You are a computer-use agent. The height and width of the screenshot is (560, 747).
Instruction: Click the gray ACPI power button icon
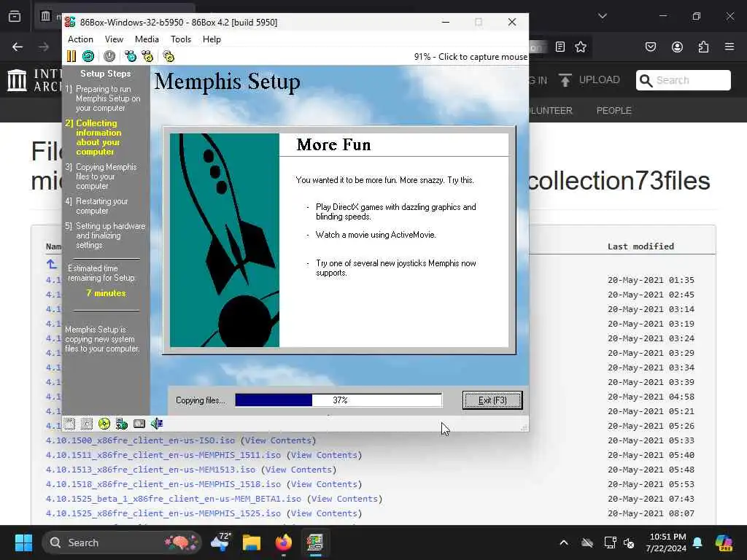[x=109, y=56]
